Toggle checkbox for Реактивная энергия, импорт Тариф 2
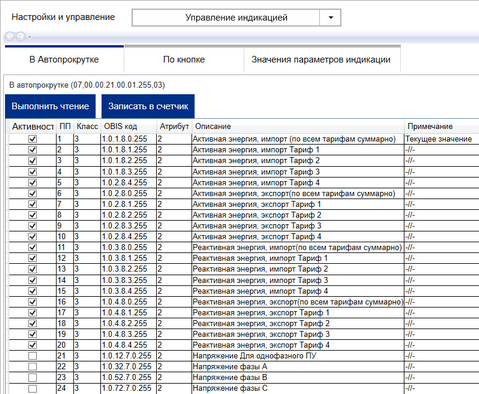Image resolution: width=479 pixels, height=394 pixels. coord(33,269)
